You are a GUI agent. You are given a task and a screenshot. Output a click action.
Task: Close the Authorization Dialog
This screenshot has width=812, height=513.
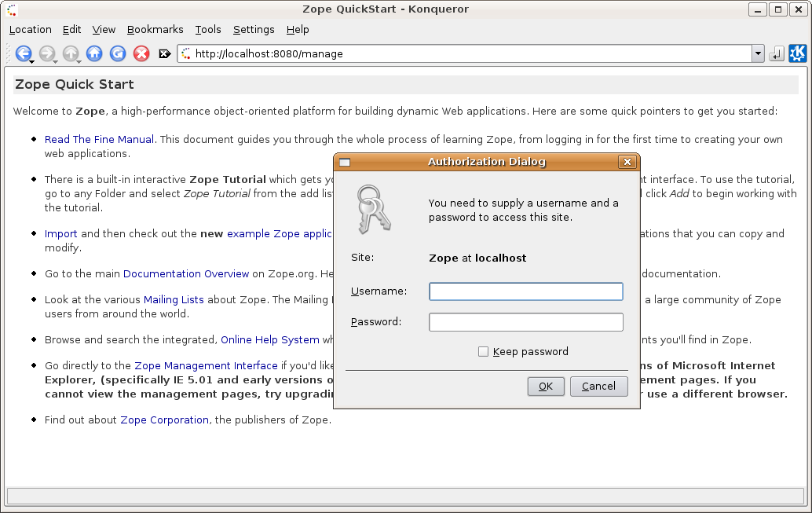pos(627,162)
